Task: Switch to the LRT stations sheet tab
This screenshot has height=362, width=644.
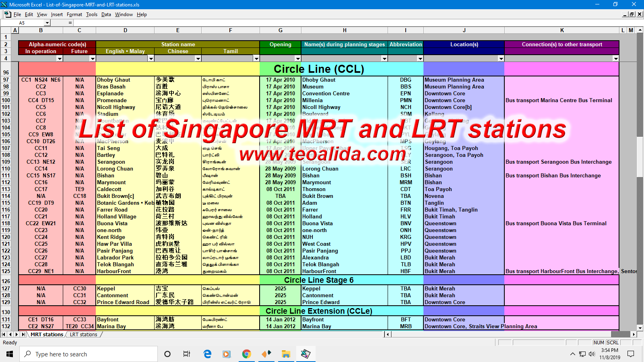Action: click(83, 334)
